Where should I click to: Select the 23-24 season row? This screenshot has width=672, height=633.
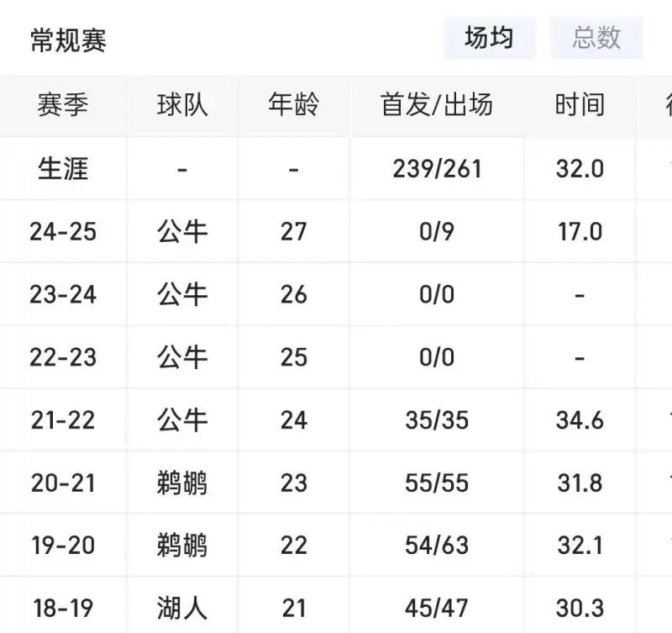click(x=63, y=294)
